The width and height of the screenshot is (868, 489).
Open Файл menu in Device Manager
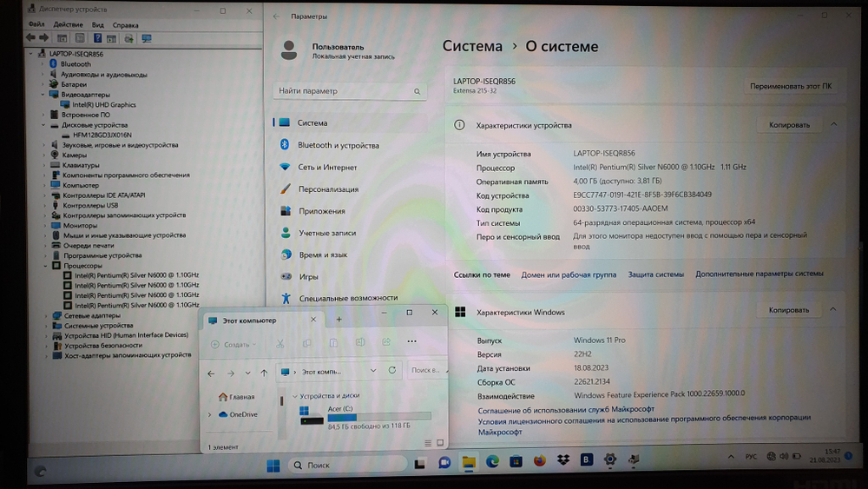pyautogui.click(x=36, y=24)
